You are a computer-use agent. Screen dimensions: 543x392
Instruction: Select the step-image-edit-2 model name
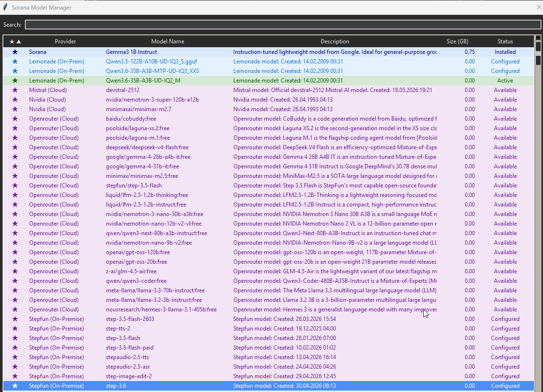(x=129, y=376)
